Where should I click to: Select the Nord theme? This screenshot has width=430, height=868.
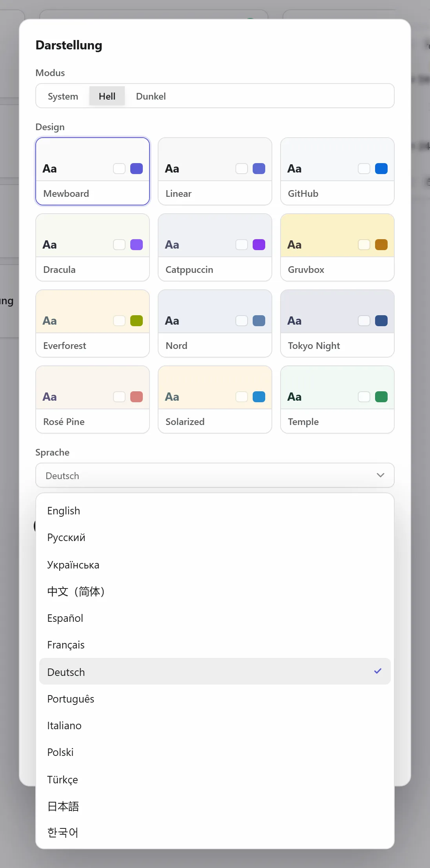(x=215, y=323)
